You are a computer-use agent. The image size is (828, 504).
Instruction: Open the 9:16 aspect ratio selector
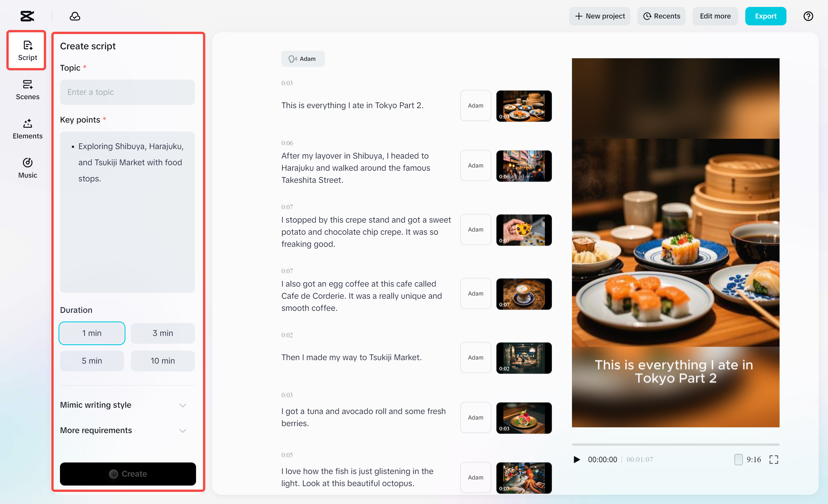tap(748, 459)
